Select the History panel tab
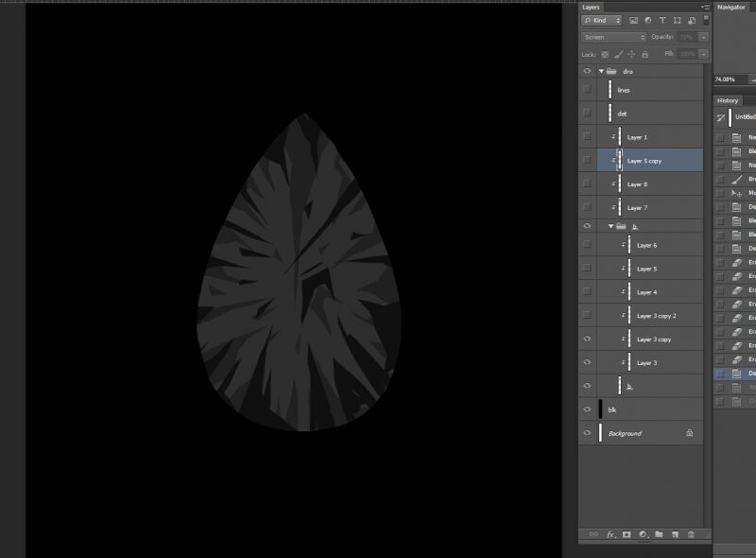The height and width of the screenshot is (558, 756). coord(728,100)
